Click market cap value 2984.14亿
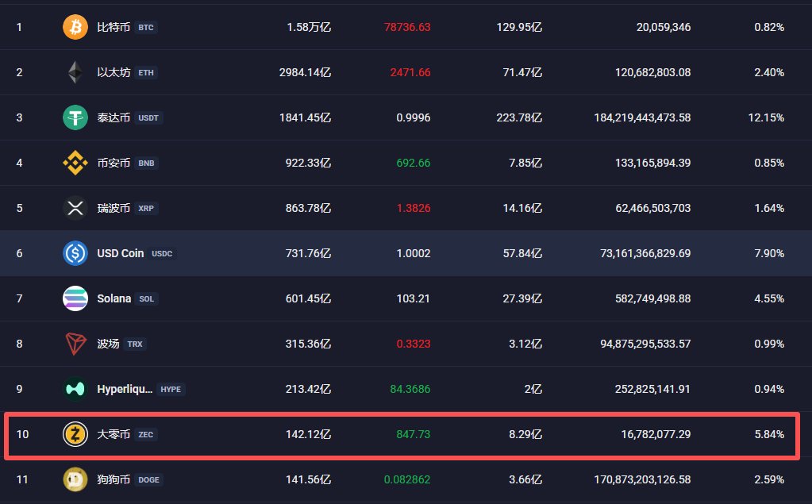 point(305,72)
